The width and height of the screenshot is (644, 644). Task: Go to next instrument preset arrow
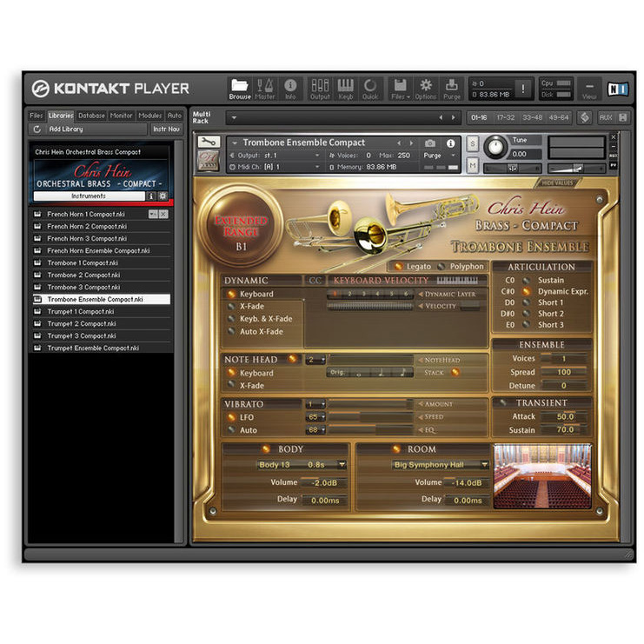[411, 143]
